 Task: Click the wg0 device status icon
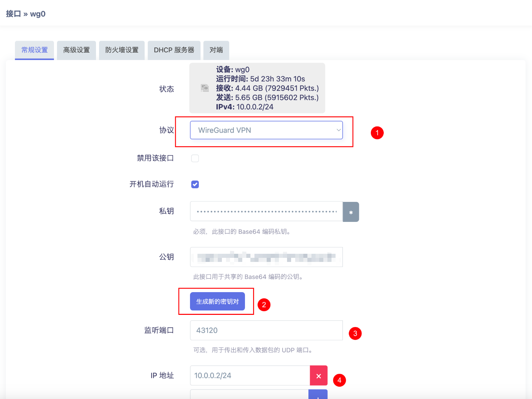click(205, 88)
